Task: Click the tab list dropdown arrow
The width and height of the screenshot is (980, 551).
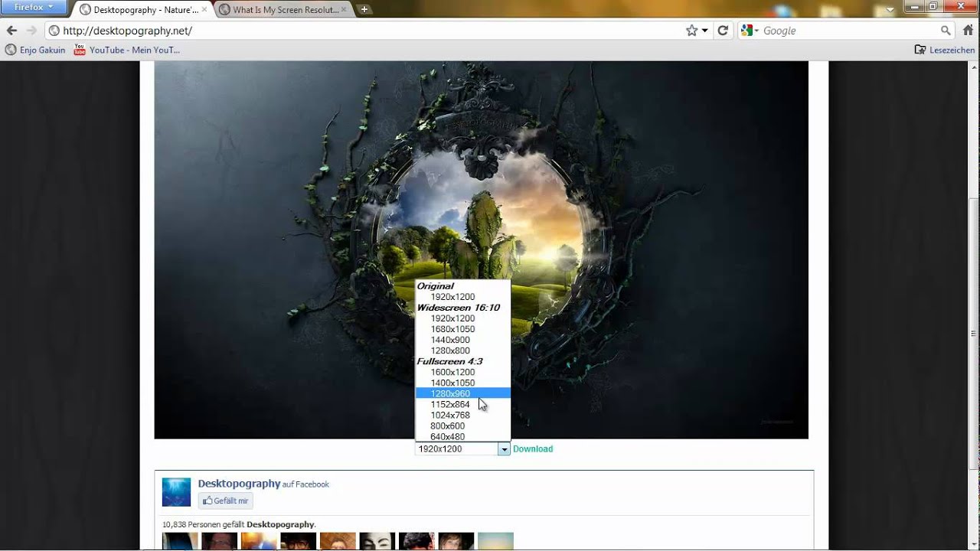Action: [x=890, y=10]
